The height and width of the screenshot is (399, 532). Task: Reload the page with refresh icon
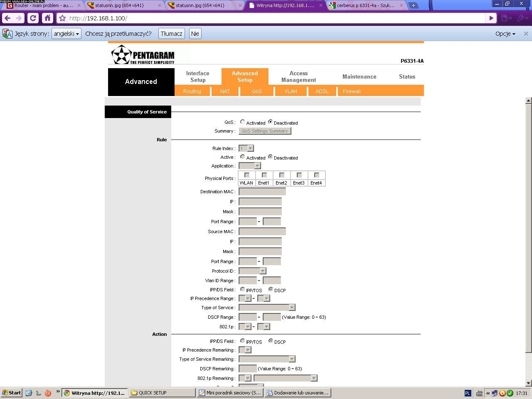pos(33,18)
